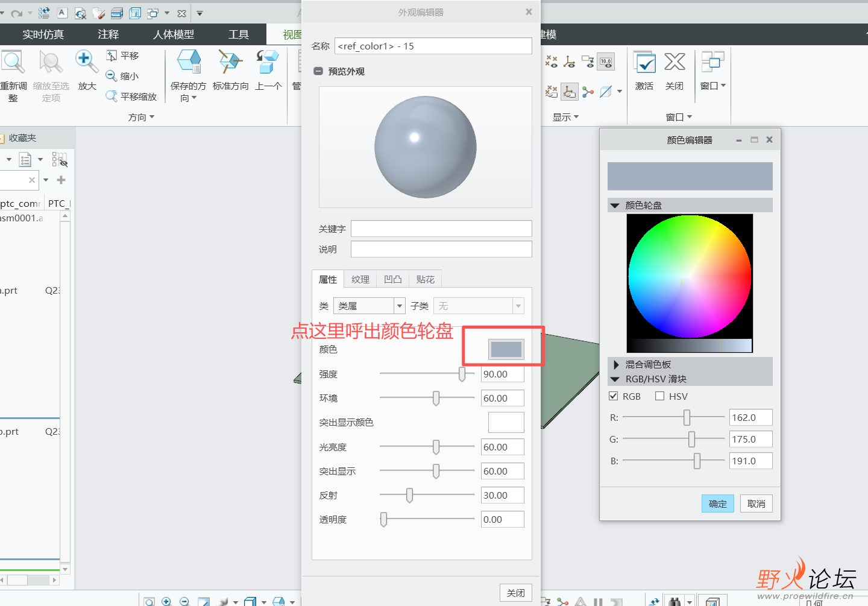
Task: Collapse the RGB/HSV 滑块 section
Action: pos(615,379)
